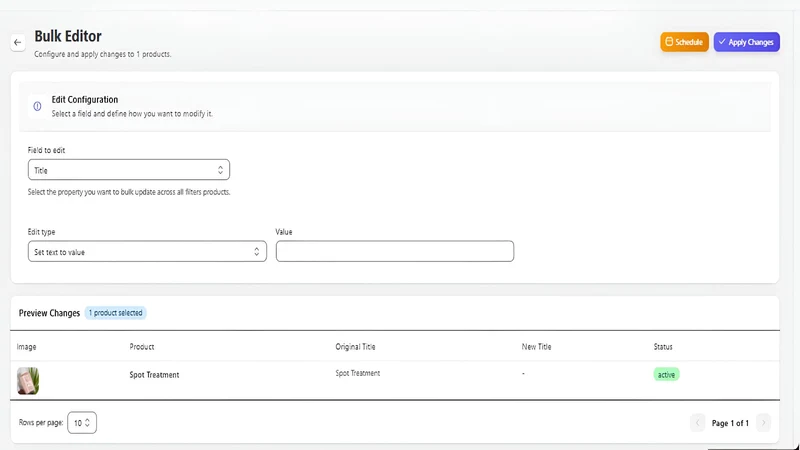
Task: Go back using the arrow button
Action: coord(18,42)
